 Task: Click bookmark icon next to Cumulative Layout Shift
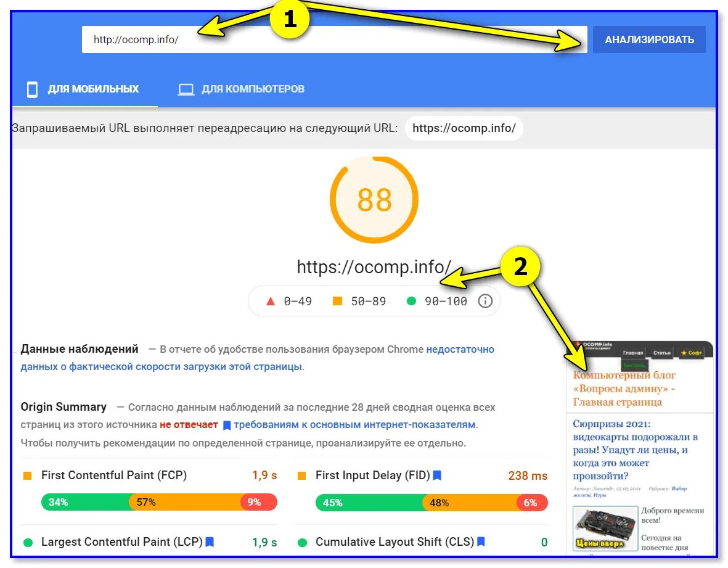pyautogui.click(x=481, y=541)
